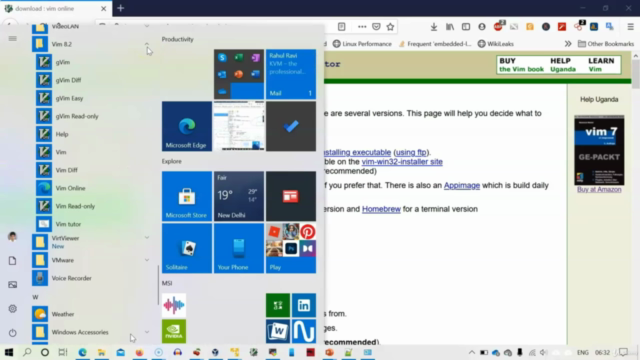This screenshot has height=360, width=640.
Task: Open Vim Online link entry
Action: point(70,188)
